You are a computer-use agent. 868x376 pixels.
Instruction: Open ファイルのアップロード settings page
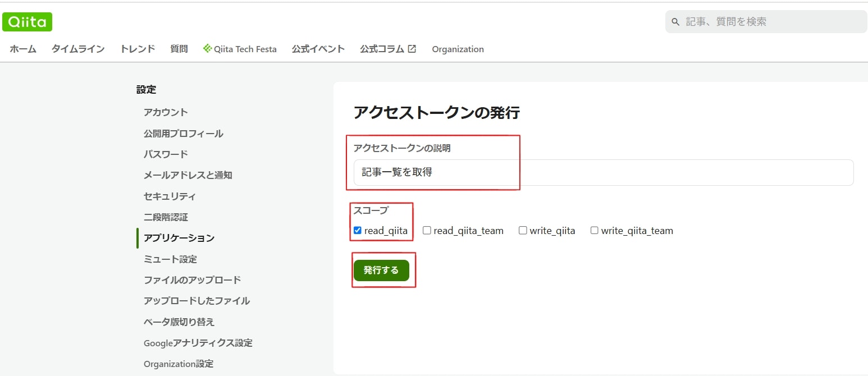[x=193, y=279]
